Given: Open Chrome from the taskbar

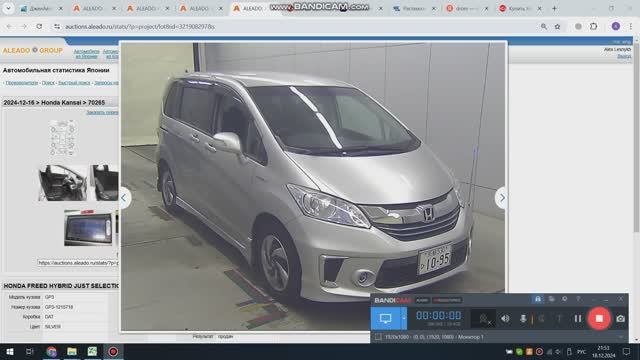Looking at the screenshot, I should point(51,351).
